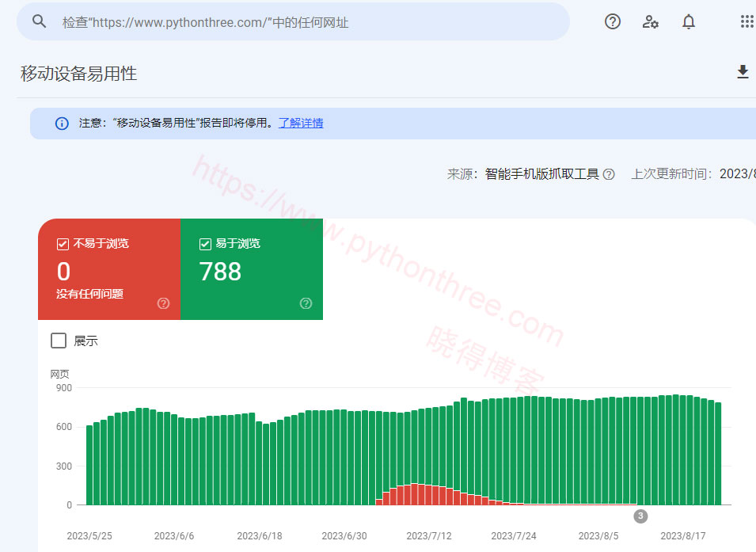Export report using the download icon
Image resolution: width=756 pixels, height=552 pixels.
tap(743, 73)
